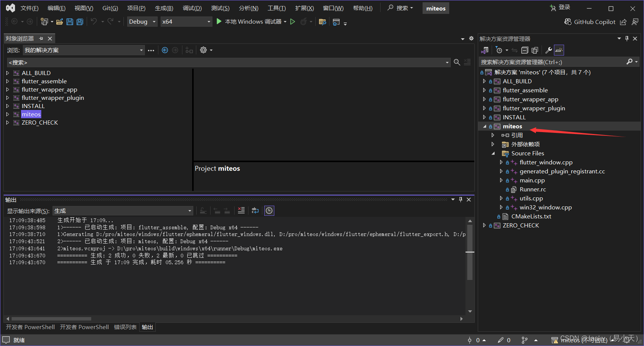Image resolution: width=644 pixels, height=346 pixels.
Task: Toggle word wrap in the Output panel
Action: pyautogui.click(x=255, y=211)
